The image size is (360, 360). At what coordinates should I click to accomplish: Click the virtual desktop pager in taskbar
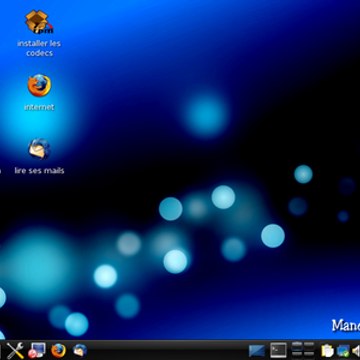coord(303,349)
